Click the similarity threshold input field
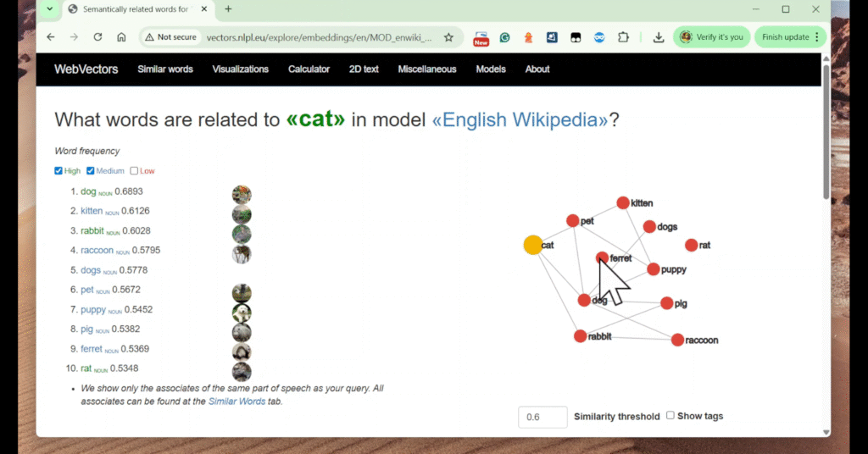Screen dimensions: 868x454 click(x=542, y=417)
